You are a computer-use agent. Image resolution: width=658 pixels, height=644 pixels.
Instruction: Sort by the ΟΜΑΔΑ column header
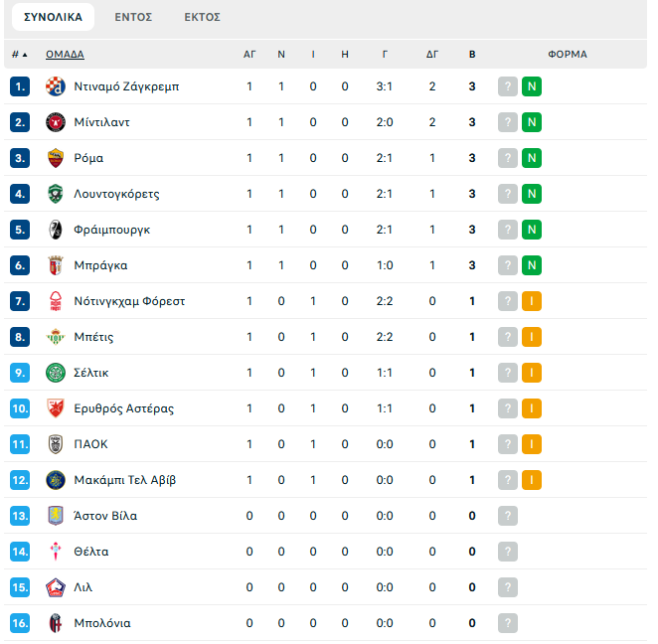tap(65, 54)
